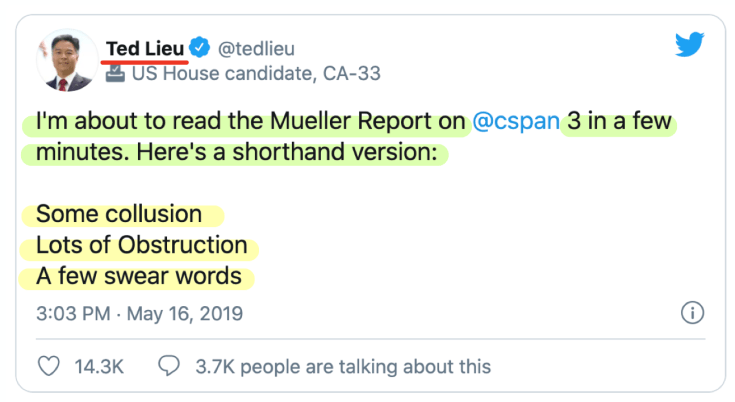Click the 14.3K likes count
735x402 pixels.
99,366
